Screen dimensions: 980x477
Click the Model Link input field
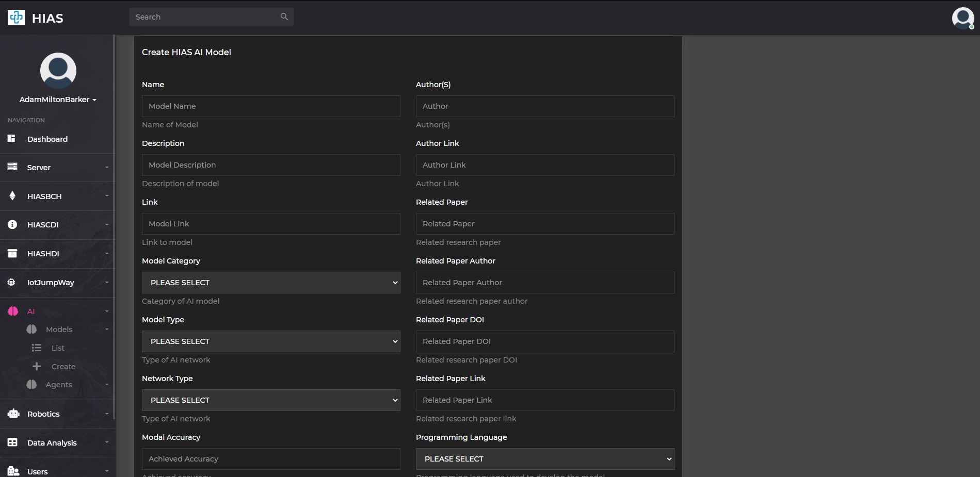pos(271,224)
